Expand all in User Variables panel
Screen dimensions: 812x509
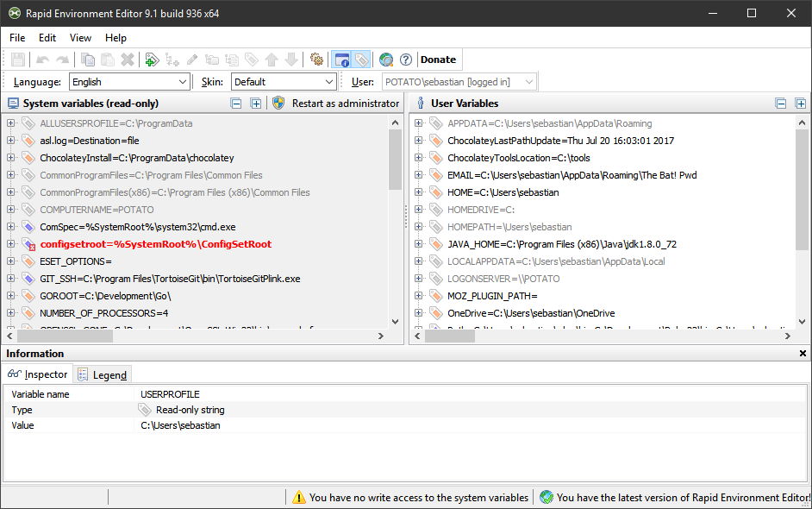(801, 104)
